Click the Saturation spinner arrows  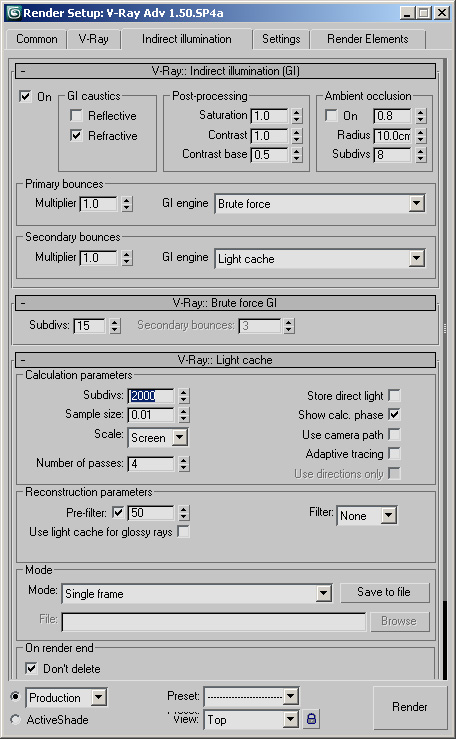point(296,115)
